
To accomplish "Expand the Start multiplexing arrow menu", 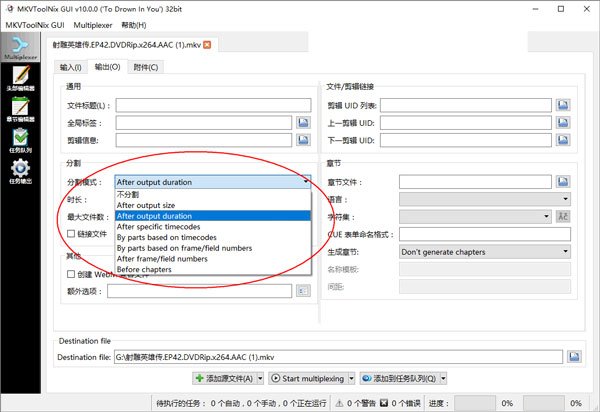I will pyautogui.click(x=351, y=378).
